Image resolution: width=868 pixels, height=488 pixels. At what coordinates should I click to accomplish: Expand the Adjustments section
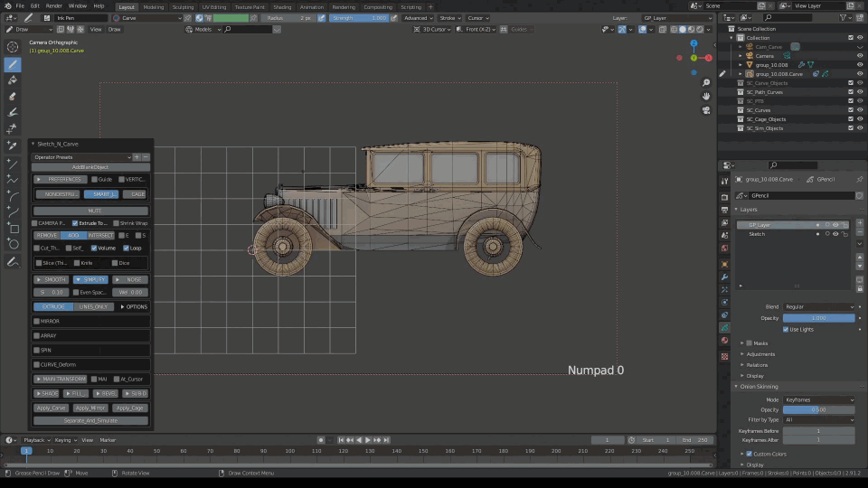[760, 354]
